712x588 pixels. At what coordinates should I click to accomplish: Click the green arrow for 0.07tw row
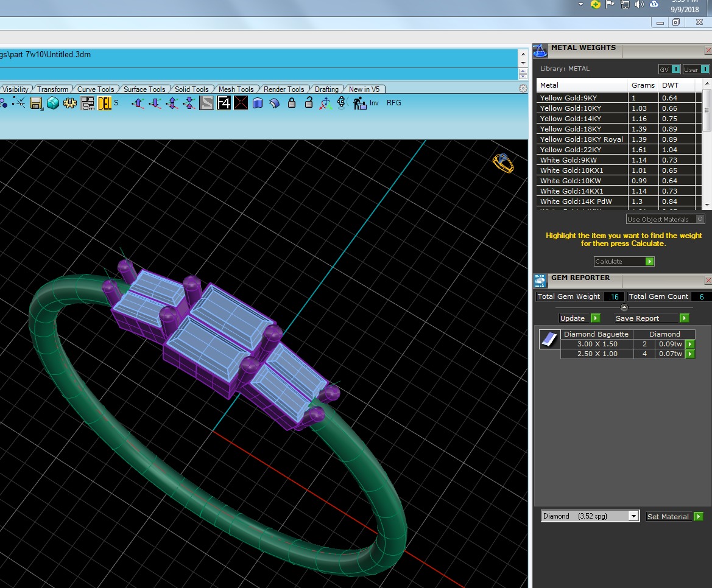pyautogui.click(x=690, y=354)
